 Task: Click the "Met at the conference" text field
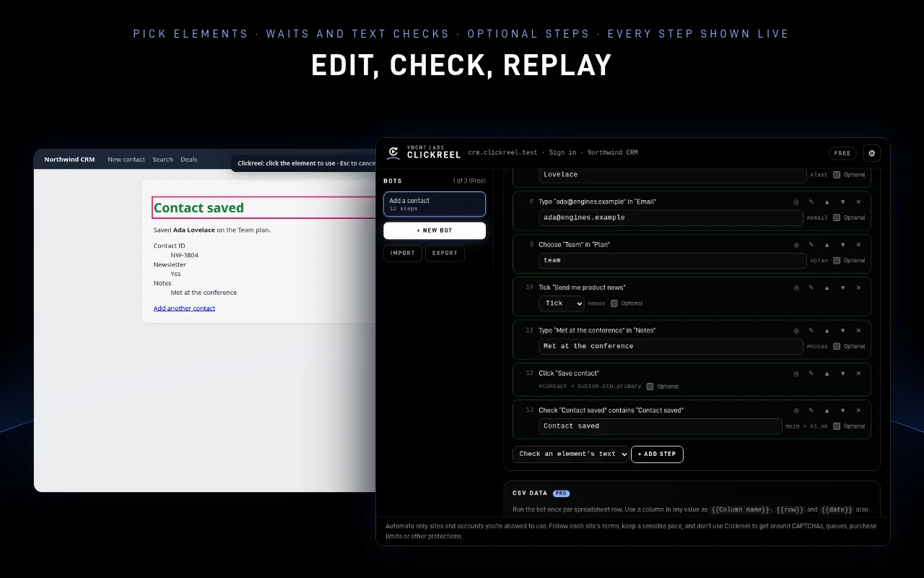[x=671, y=346]
